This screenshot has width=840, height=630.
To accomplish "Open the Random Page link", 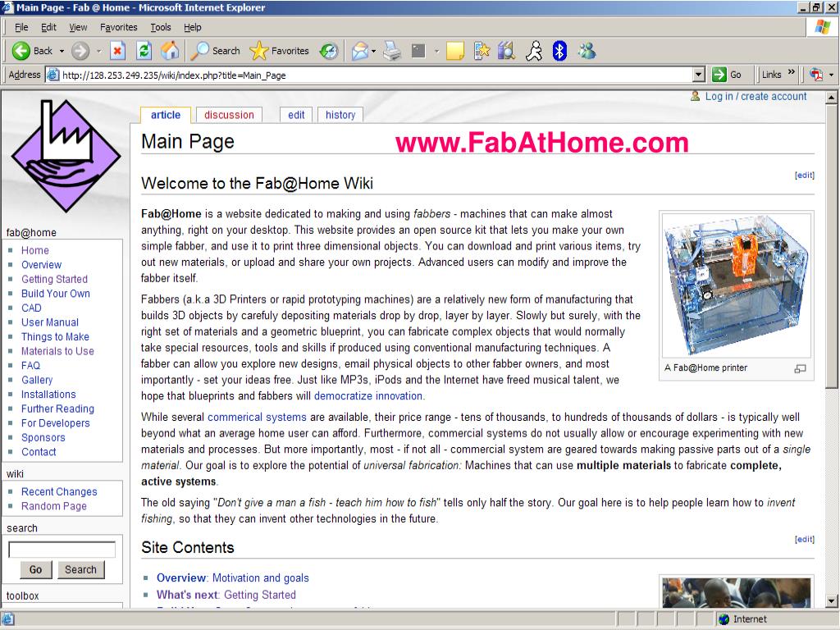I will coord(54,506).
